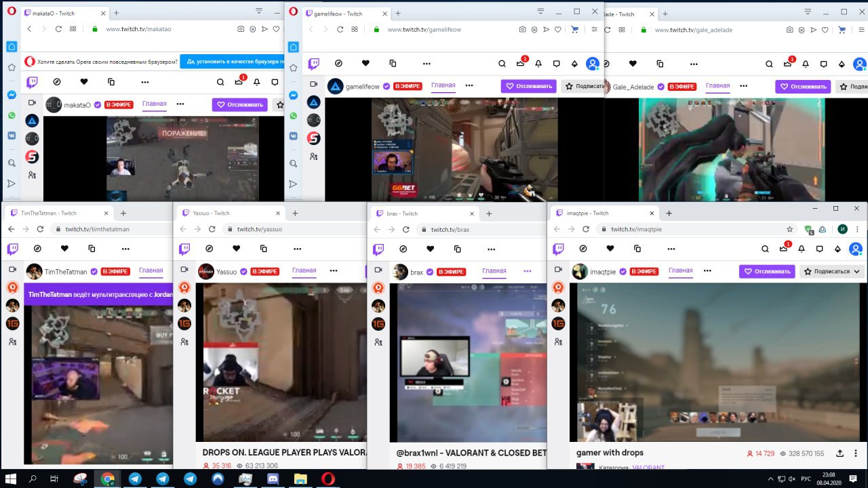Toggle muted volume icon in system tray
Viewport: 868px width, 488px height.
[x=791, y=479]
